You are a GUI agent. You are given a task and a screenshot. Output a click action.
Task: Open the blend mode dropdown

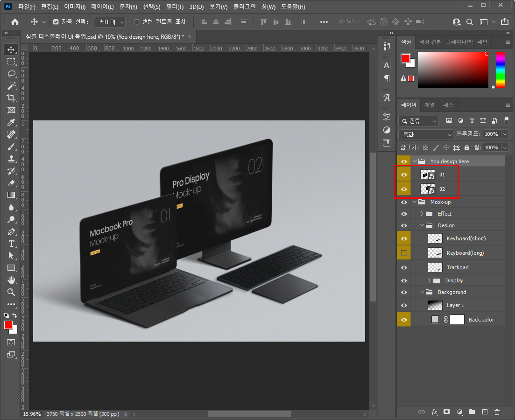tap(426, 134)
